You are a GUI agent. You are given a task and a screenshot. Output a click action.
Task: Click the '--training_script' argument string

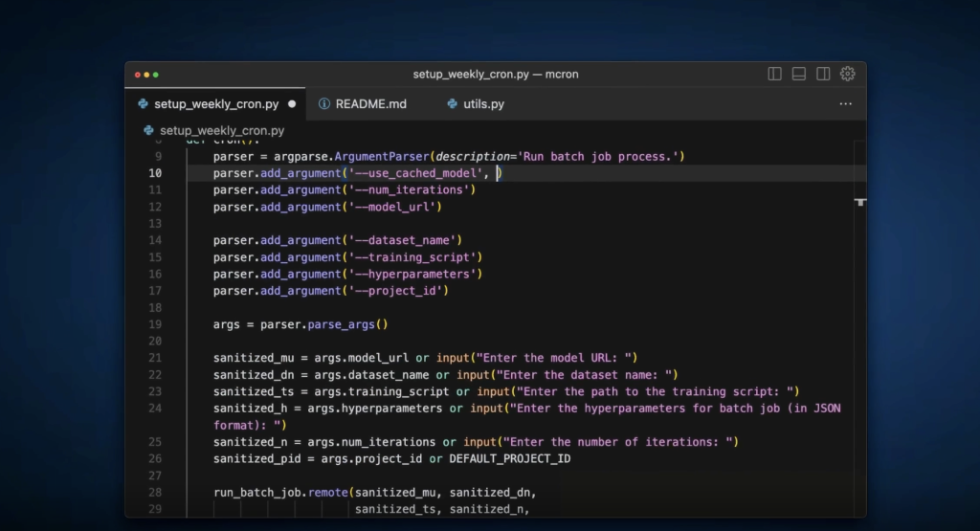pyautogui.click(x=412, y=256)
